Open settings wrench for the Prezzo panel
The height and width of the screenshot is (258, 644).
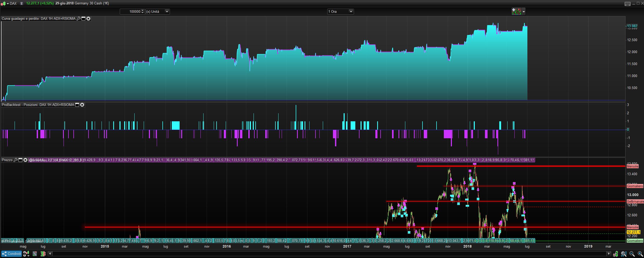(15, 160)
